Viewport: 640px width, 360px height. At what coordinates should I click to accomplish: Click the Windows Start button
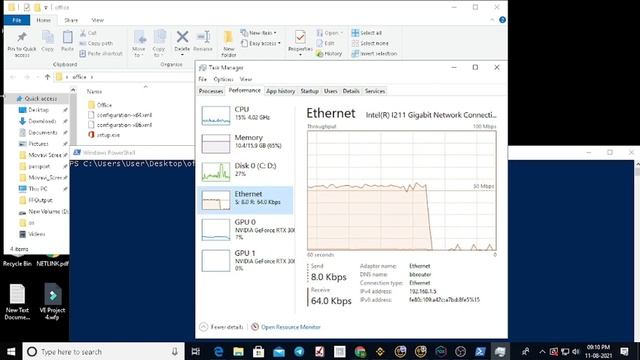click(11, 351)
